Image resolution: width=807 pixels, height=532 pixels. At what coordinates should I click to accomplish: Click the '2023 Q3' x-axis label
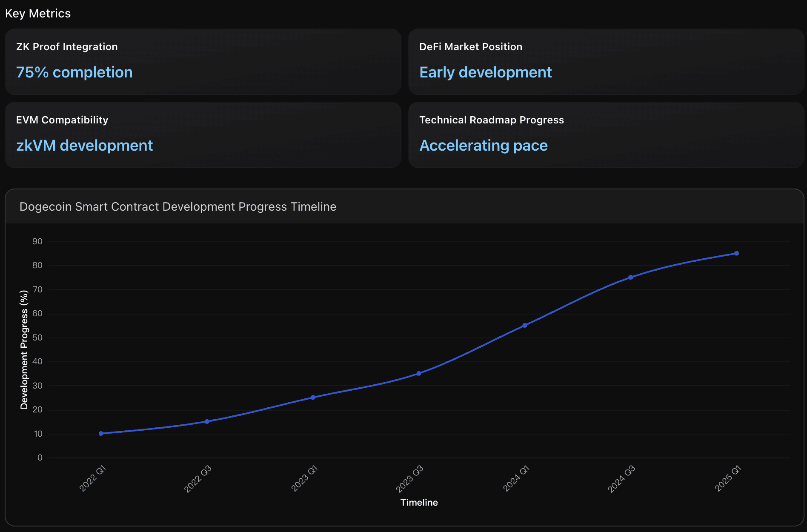click(x=409, y=479)
